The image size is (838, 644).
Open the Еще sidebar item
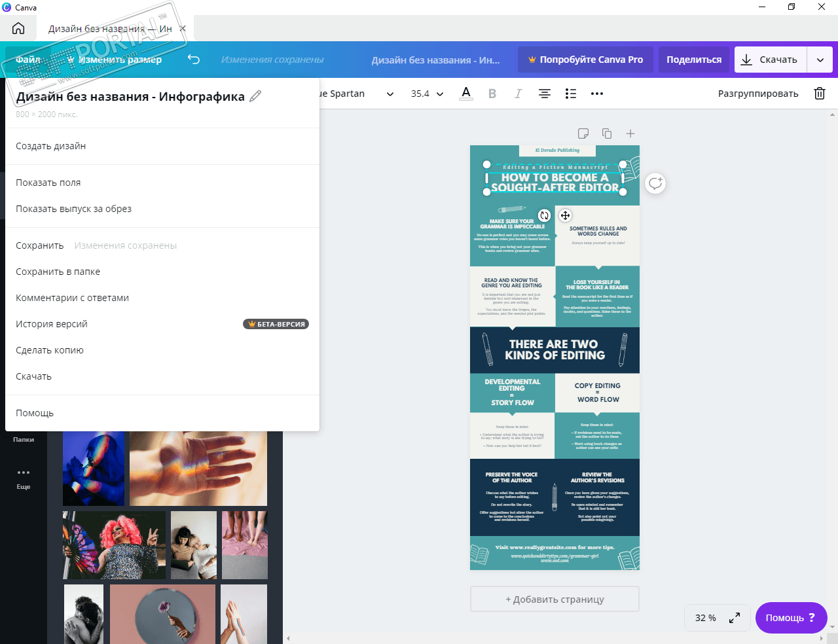[x=24, y=478]
